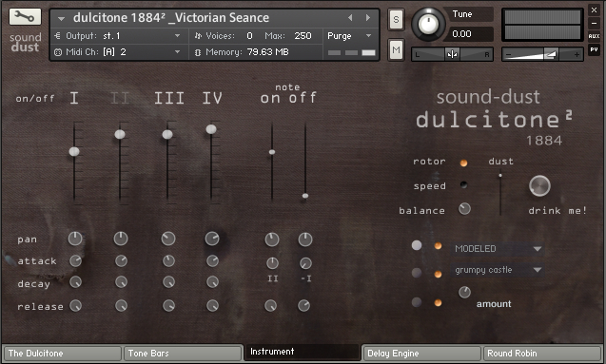Switch to the Round Robin tab
This screenshot has width=606, height=364.
pyautogui.click(x=542, y=354)
